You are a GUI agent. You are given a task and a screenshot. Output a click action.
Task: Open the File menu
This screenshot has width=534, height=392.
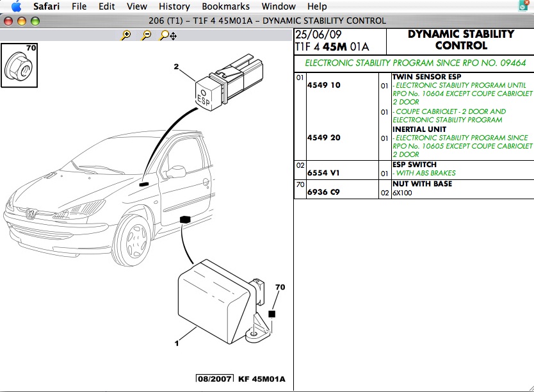(79, 6)
